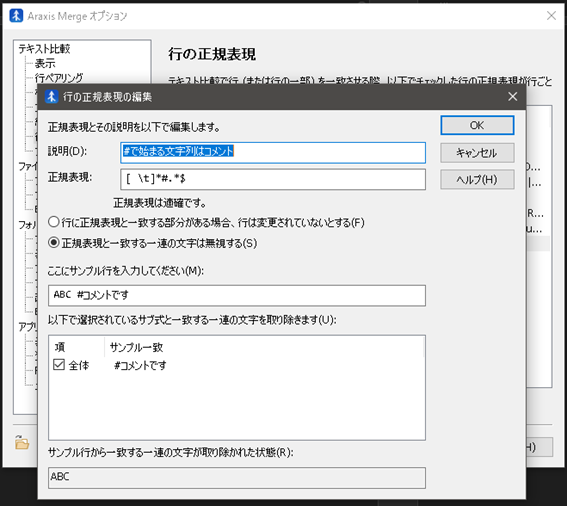Click OK in the regex edit dialog

click(477, 125)
